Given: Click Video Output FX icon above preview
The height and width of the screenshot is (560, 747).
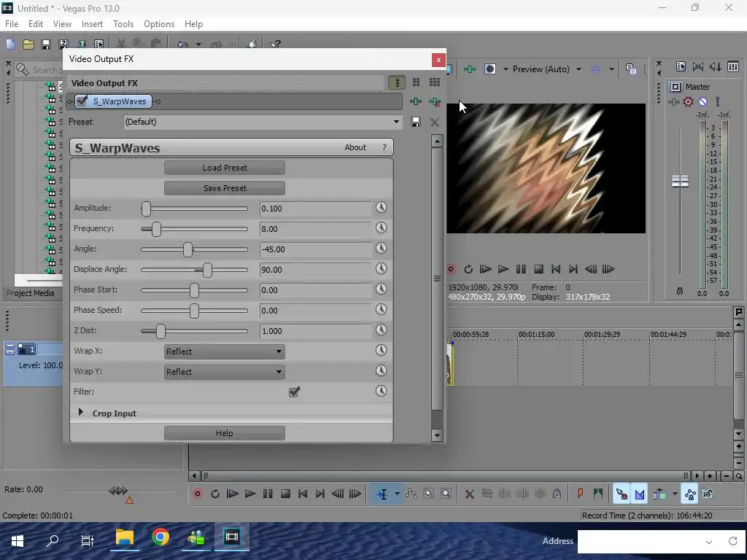Looking at the screenshot, I should point(470,69).
